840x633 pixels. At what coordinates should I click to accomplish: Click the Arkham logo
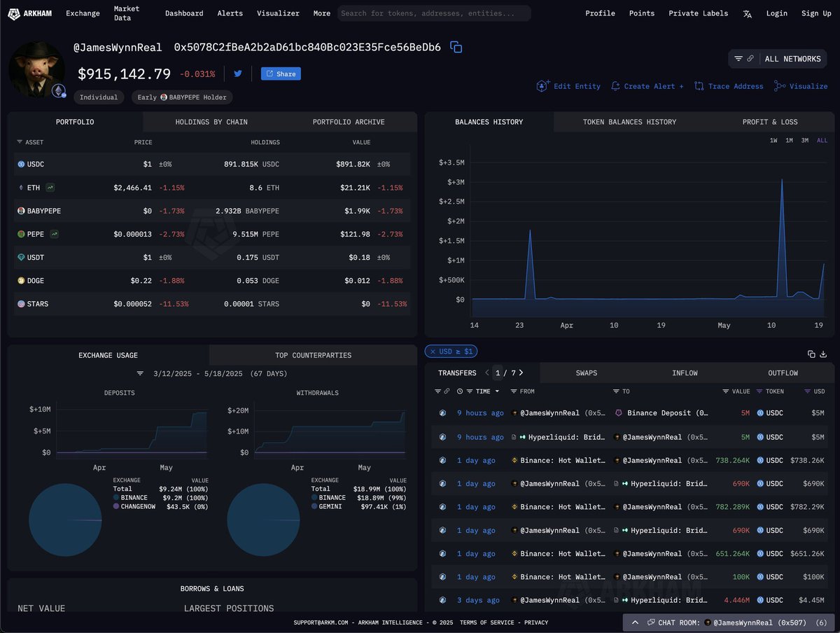(31, 13)
